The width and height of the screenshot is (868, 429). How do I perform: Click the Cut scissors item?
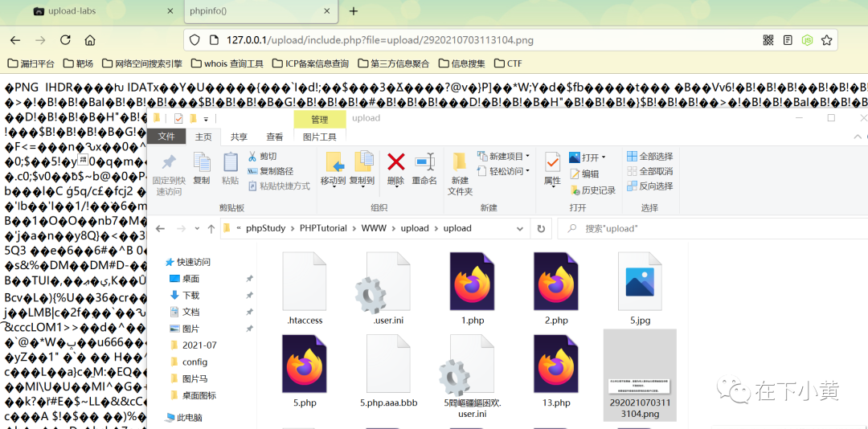pyautogui.click(x=262, y=157)
